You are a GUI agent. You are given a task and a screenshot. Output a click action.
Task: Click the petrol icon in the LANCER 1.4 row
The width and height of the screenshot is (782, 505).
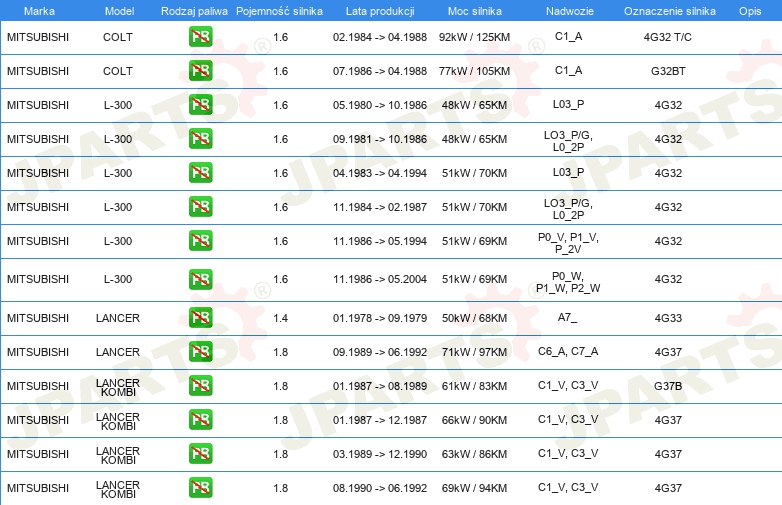tap(200, 318)
